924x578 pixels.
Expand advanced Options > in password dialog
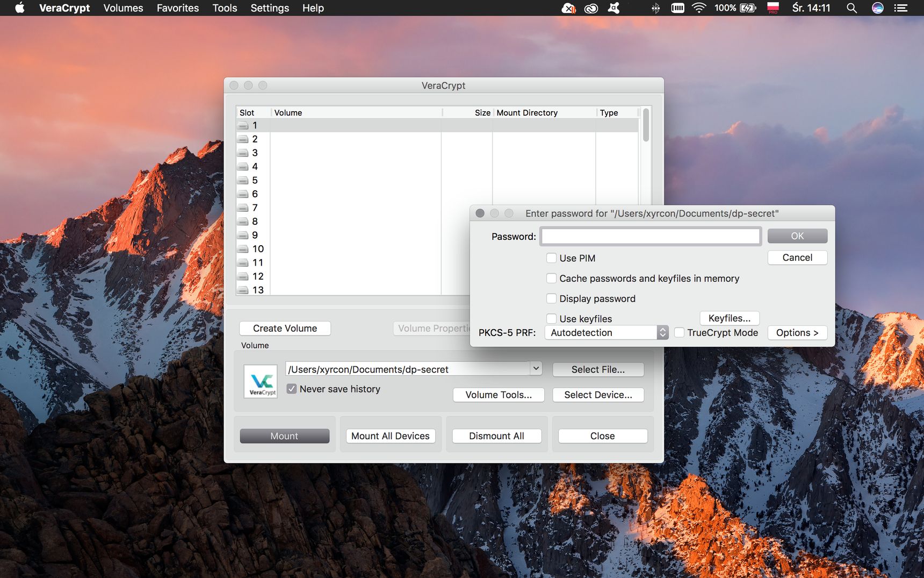[797, 333]
